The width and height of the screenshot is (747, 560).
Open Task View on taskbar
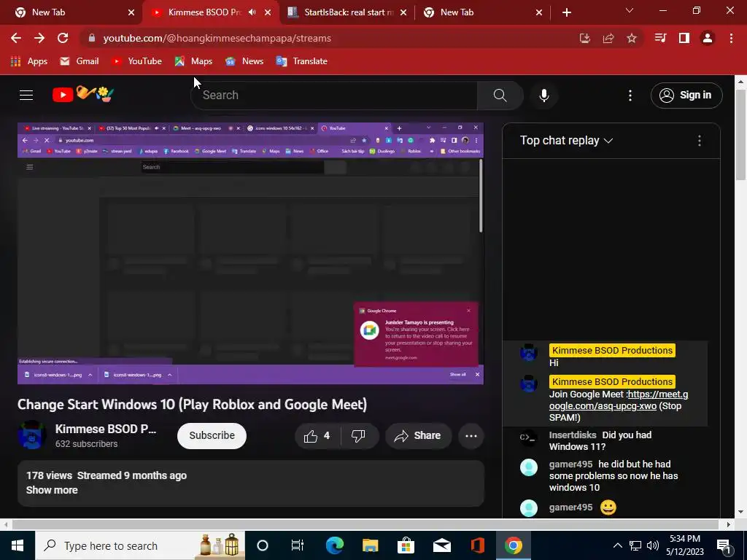pos(298,545)
